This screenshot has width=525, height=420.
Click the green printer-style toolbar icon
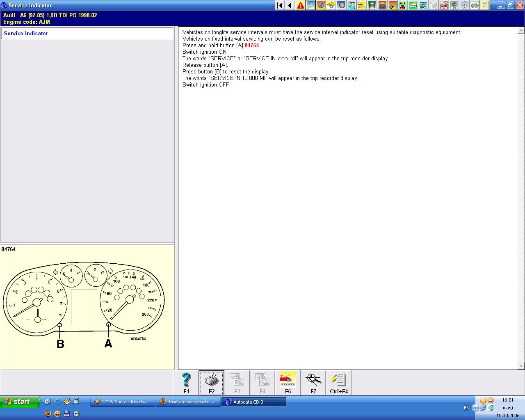413,5
